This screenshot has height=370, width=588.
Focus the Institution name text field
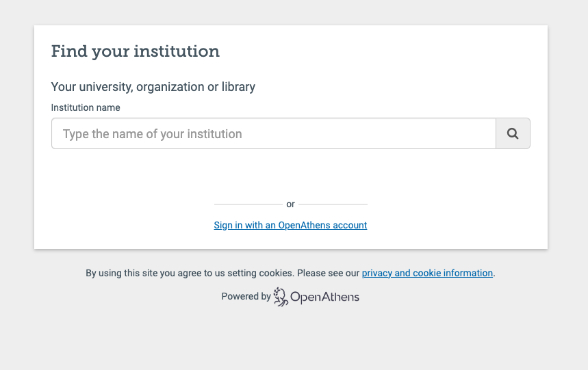coord(274,134)
